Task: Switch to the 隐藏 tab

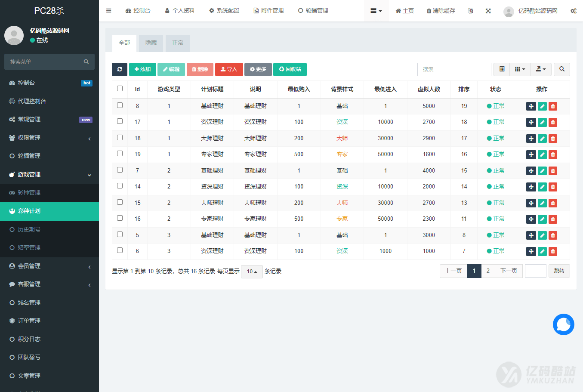Action: (151, 43)
